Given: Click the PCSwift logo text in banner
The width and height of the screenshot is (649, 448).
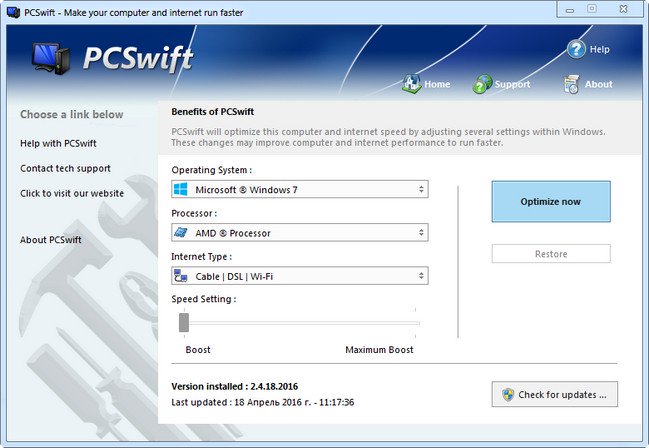Looking at the screenshot, I should click(x=138, y=58).
